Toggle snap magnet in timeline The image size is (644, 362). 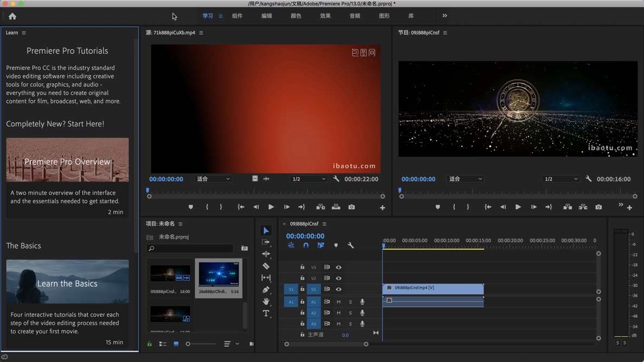click(x=306, y=245)
